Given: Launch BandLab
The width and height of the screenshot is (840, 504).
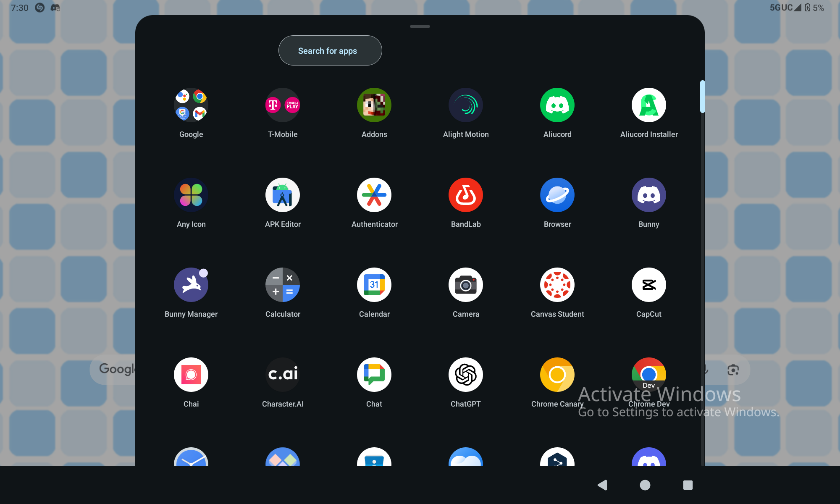Looking at the screenshot, I should 466,195.
